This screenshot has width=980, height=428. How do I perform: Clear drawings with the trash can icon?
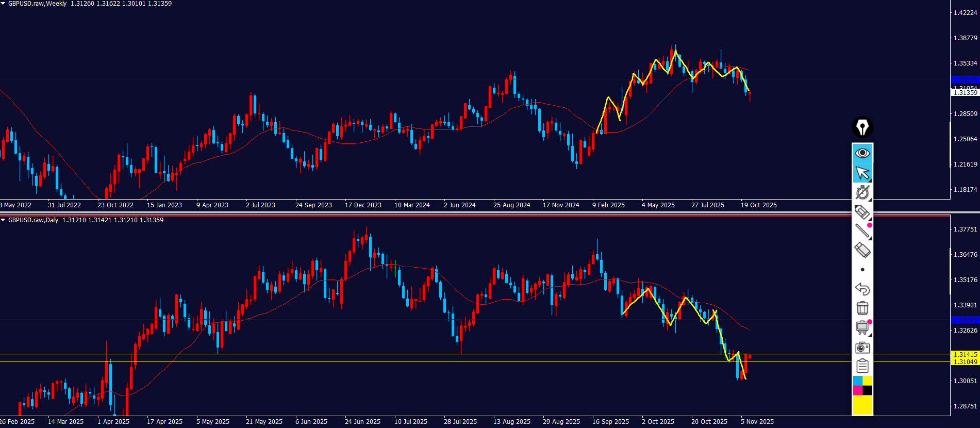tap(862, 308)
